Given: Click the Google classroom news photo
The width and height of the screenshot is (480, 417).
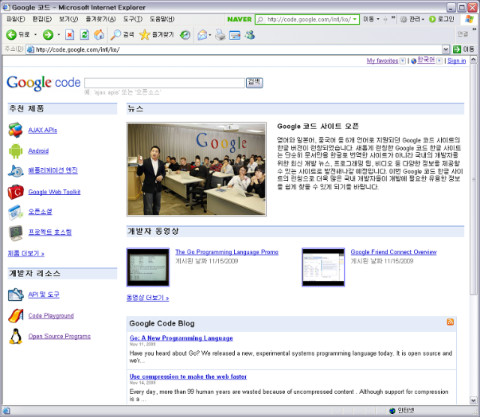Looking at the screenshot, I should (x=197, y=169).
